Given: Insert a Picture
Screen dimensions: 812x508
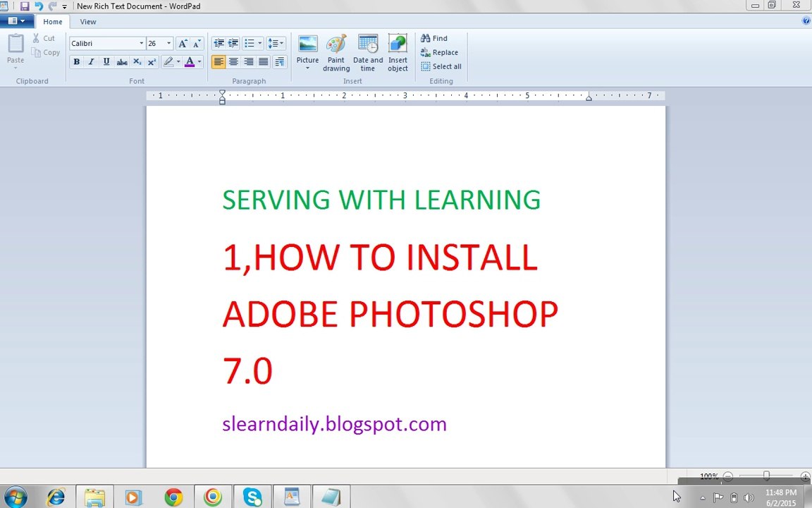Looking at the screenshot, I should 307,48.
